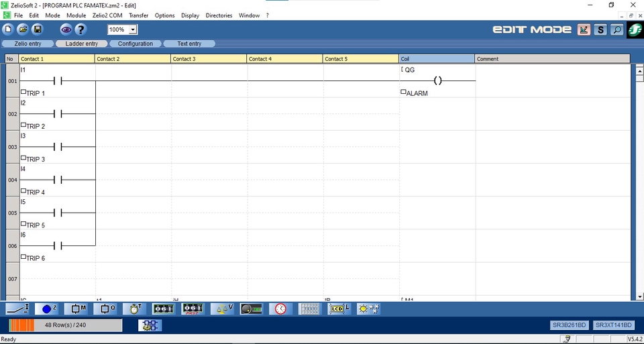Click the SR3XT141BD extension button

(x=612, y=325)
